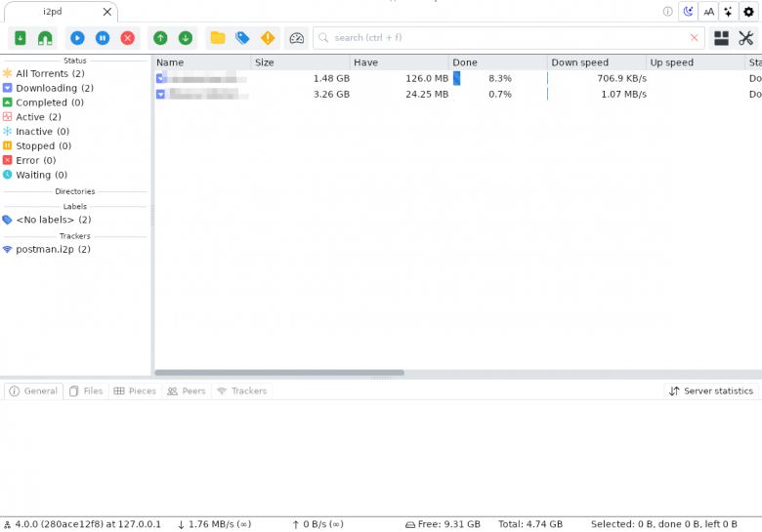Start selected torrents with the play icon
This screenshot has width=762, height=532.
(x=77, y=38)
